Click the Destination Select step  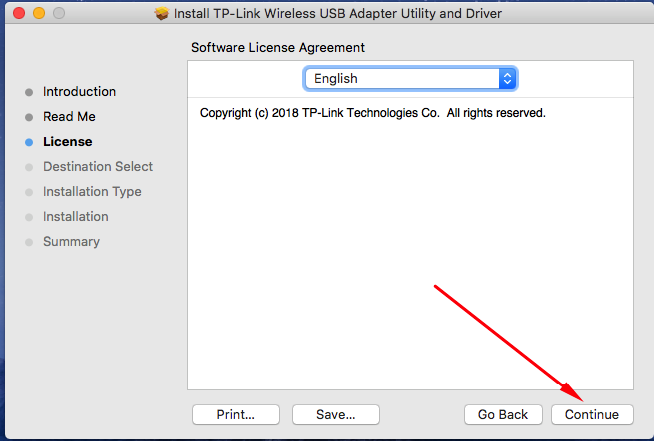pos(98,167)
